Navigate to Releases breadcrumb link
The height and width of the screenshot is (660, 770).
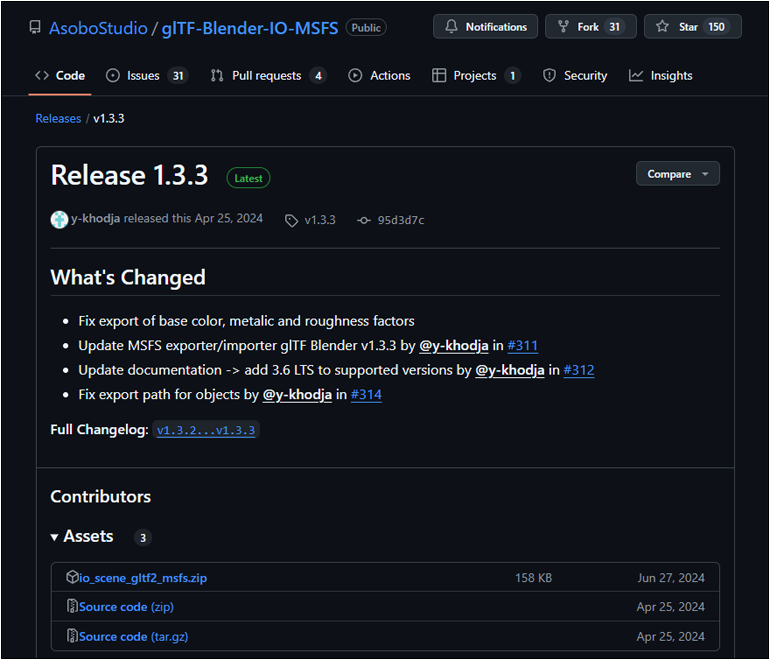tap(58, 118)
